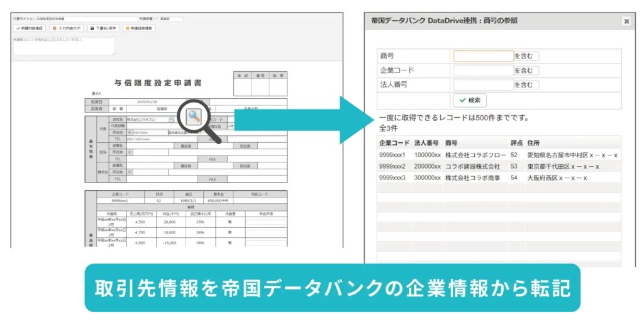Click company code 9999xxx3 in results

(x=392, y=178)
